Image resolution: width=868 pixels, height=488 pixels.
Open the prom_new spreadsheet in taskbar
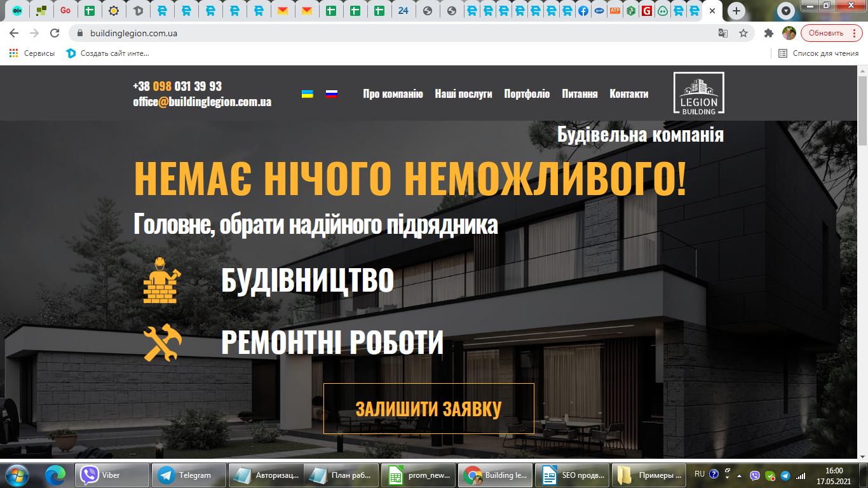(419, 475)
